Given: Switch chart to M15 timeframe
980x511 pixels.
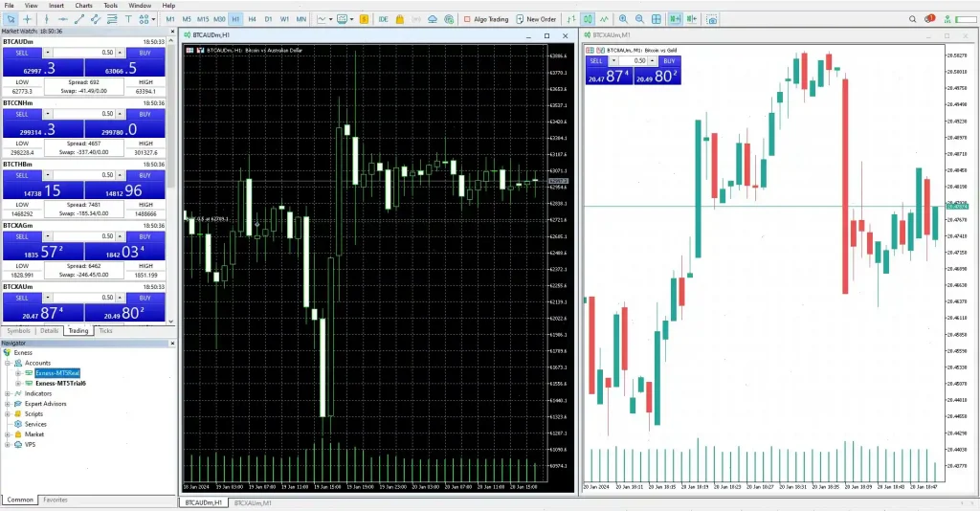Looking at the screenshot, I should 203,19.
